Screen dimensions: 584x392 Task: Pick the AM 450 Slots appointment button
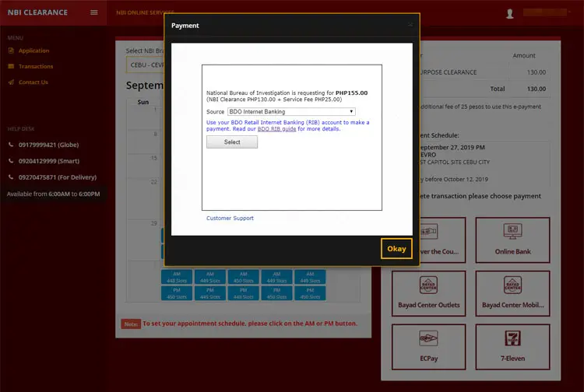(243, 277)
